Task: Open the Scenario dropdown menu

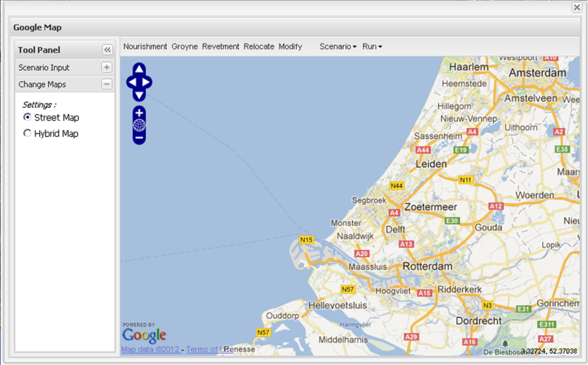Action: [338, 47]
